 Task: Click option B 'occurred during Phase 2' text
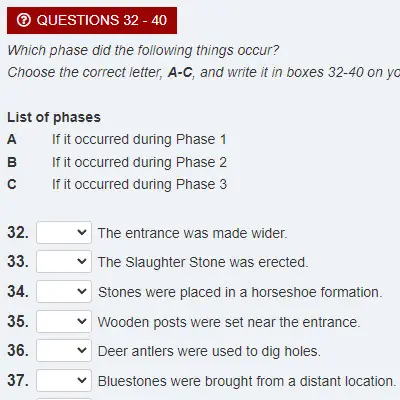(x=139, y=162)
